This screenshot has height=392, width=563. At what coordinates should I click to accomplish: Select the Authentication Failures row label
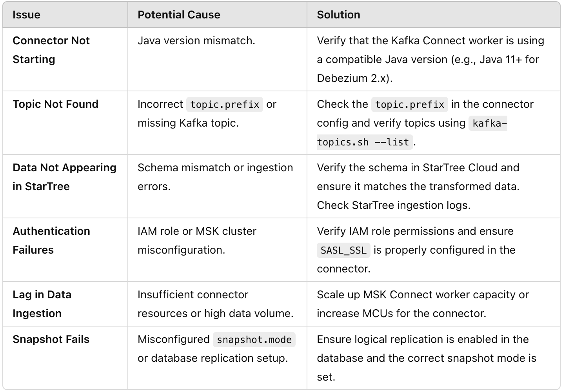coord(51,240)
